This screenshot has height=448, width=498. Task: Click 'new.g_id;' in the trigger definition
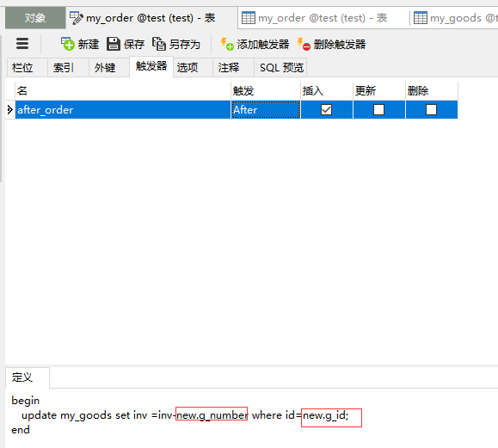click(x=325, y=415)
